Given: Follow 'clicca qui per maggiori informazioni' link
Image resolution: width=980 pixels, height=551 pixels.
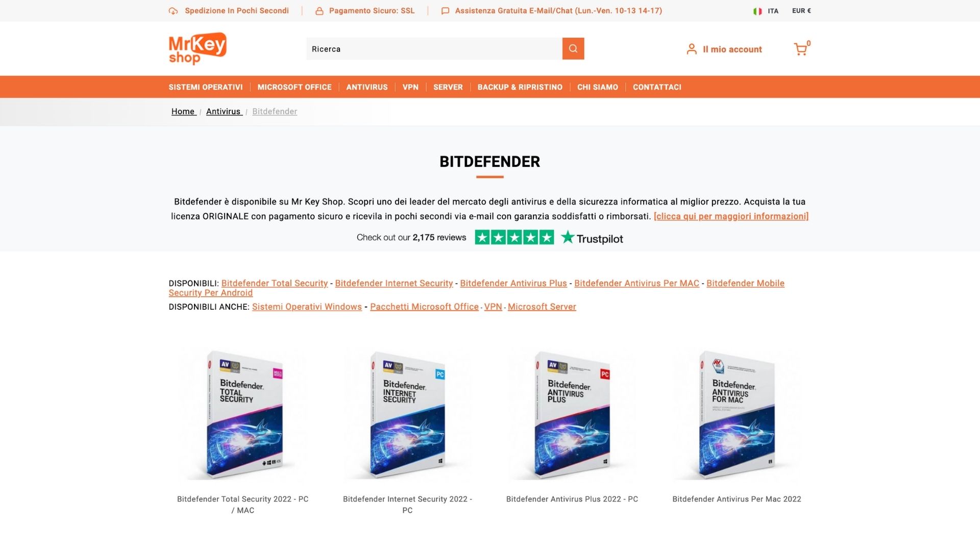Looking at the screenshot, I should (731, 216).
